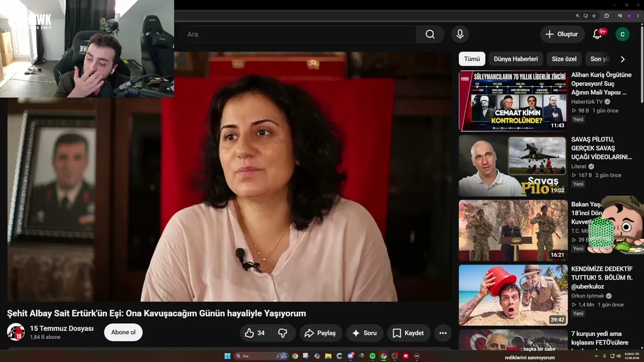Viewport: 644px width, 362px height.
Task: Open the taskbar volume icon
Action: point(619,356)
